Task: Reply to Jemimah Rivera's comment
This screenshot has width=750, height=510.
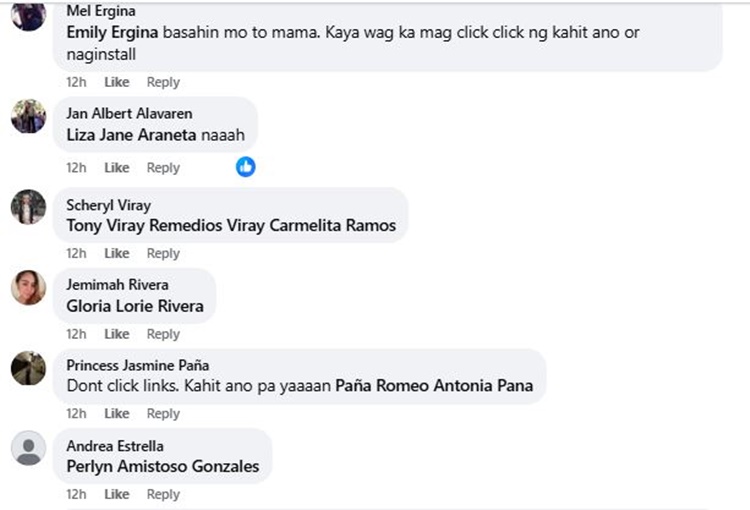Action: coord(163,334)
